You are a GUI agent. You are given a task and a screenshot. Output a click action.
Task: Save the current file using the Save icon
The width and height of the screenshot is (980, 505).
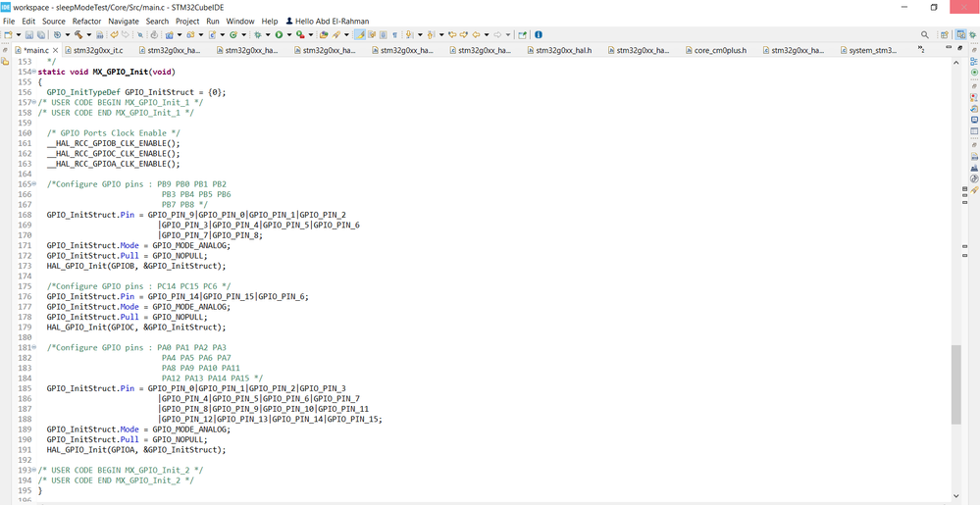point(29,34)
